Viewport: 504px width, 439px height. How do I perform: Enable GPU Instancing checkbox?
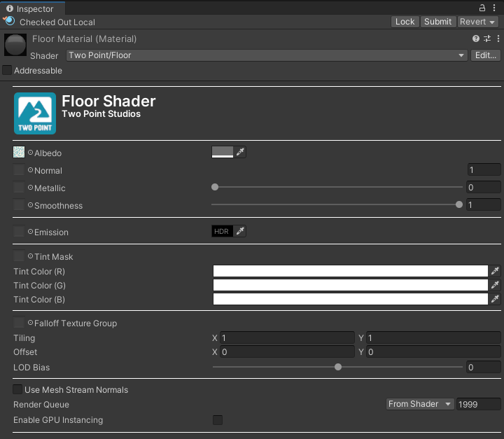[x=218, y=419]
